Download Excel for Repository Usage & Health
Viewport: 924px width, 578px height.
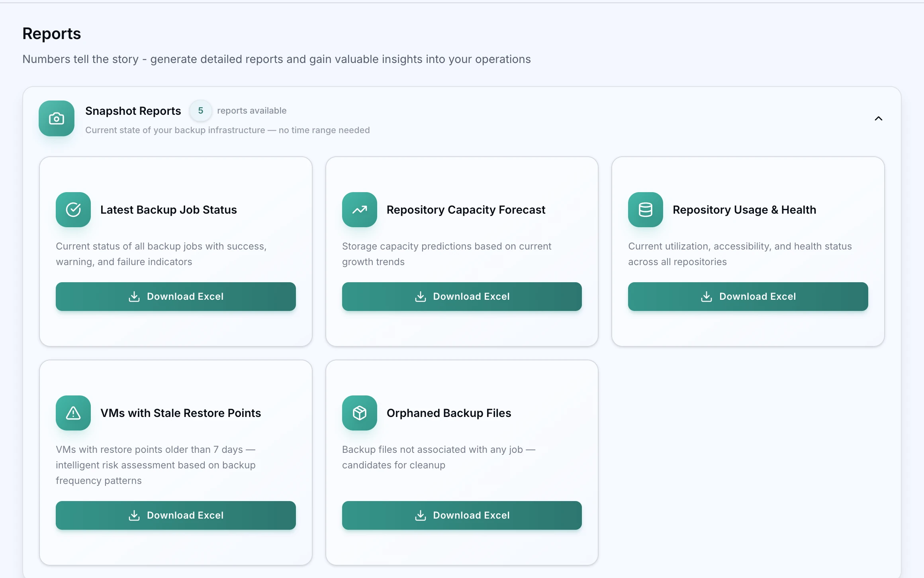coord(748,297)
